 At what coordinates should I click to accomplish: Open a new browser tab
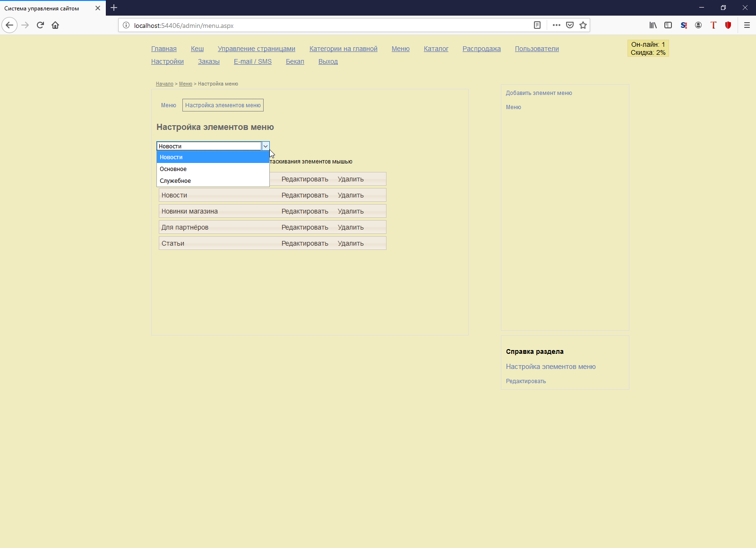click(x=114, y=8)
